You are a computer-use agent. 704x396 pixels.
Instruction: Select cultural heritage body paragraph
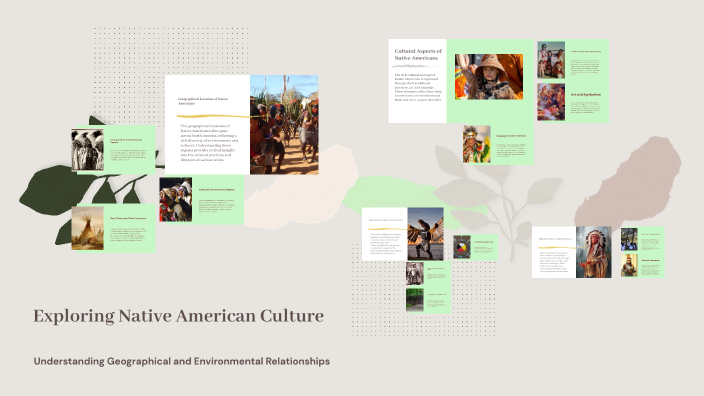[x=418, y=87]
